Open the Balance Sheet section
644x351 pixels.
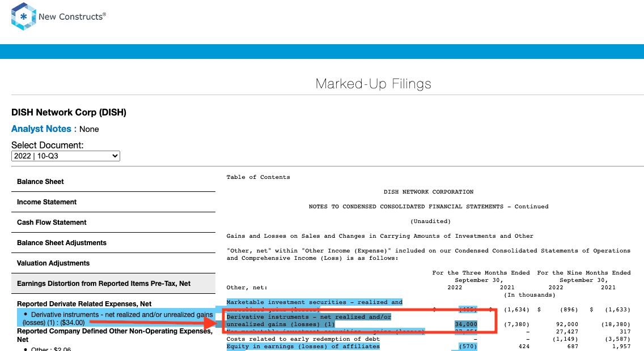pos(113,182)
